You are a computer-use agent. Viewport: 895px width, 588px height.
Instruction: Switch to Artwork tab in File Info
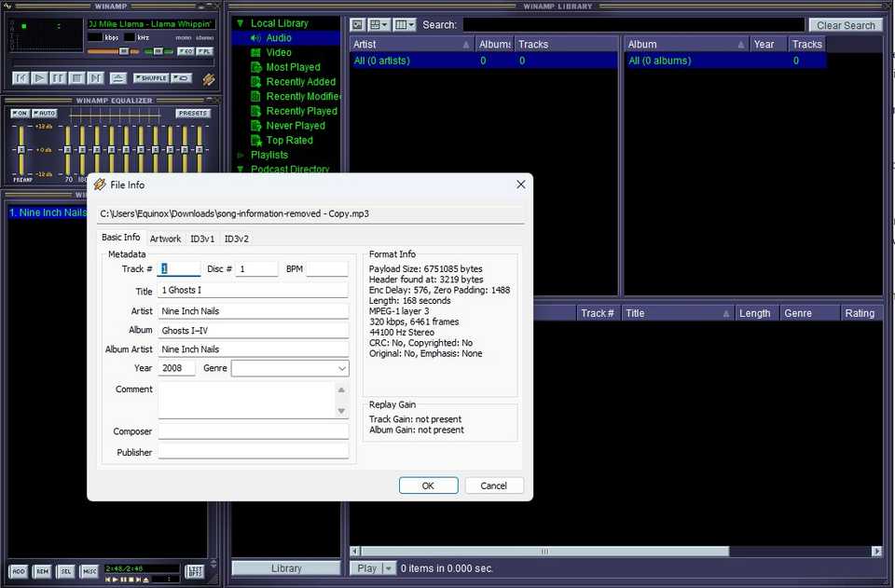tap(165, 239)
